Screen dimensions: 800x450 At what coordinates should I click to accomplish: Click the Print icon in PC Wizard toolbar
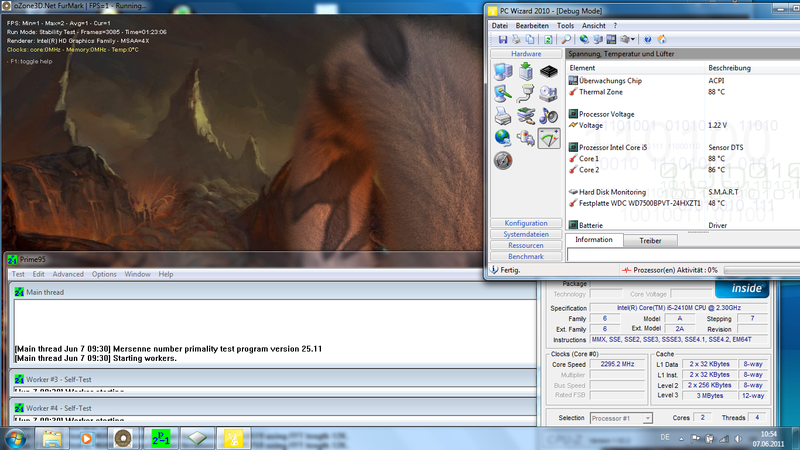point(516,39)
